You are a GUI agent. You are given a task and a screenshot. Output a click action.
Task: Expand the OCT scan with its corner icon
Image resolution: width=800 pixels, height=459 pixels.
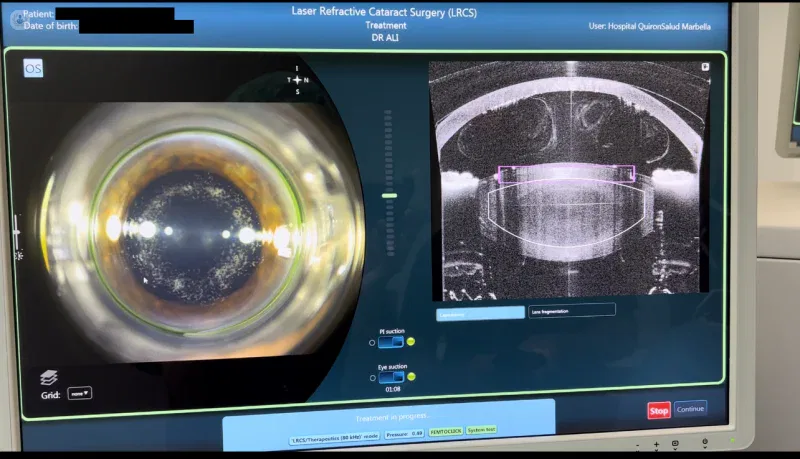[x=705, y=67]
